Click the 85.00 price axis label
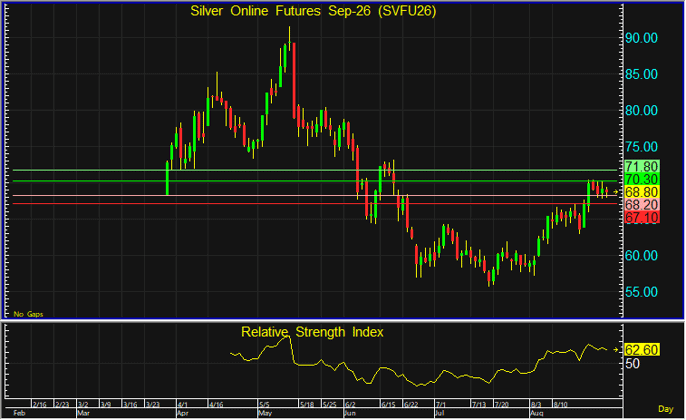Image resolution: width=686 pixels, height=420 pixels. click(x=641, y=74)
